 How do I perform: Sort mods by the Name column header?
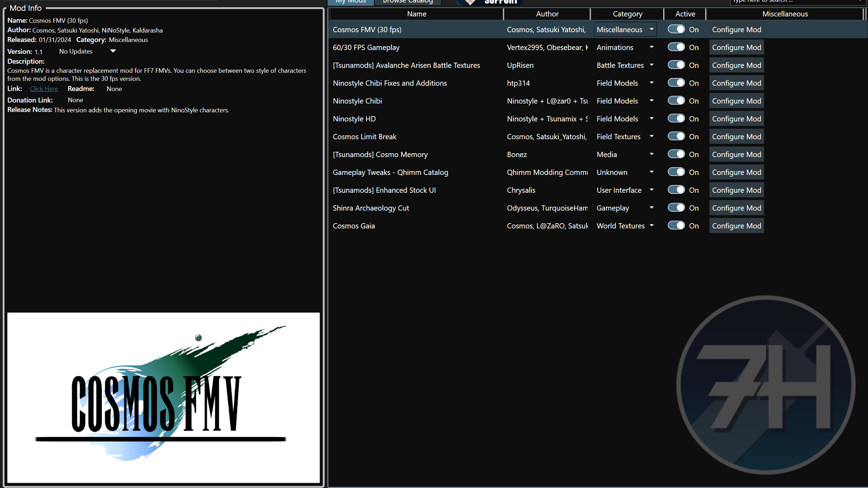coord(416,14)
